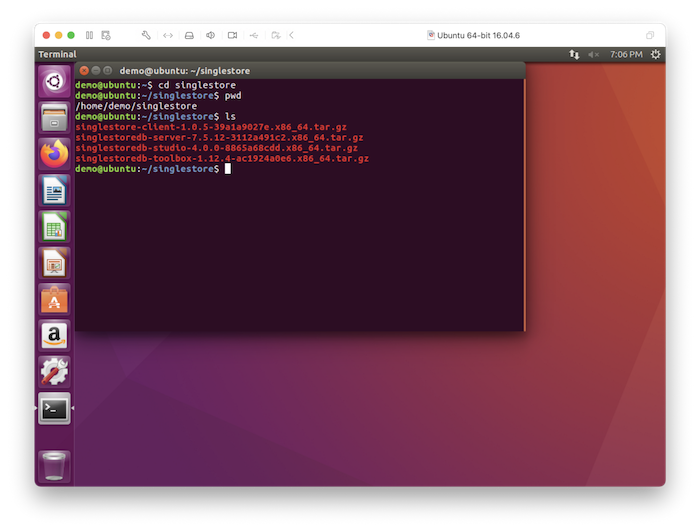This screenshot has height=532, width=700.
Task: Click the VM network adapter arrows icon
Action: click(x=168, y=35)
